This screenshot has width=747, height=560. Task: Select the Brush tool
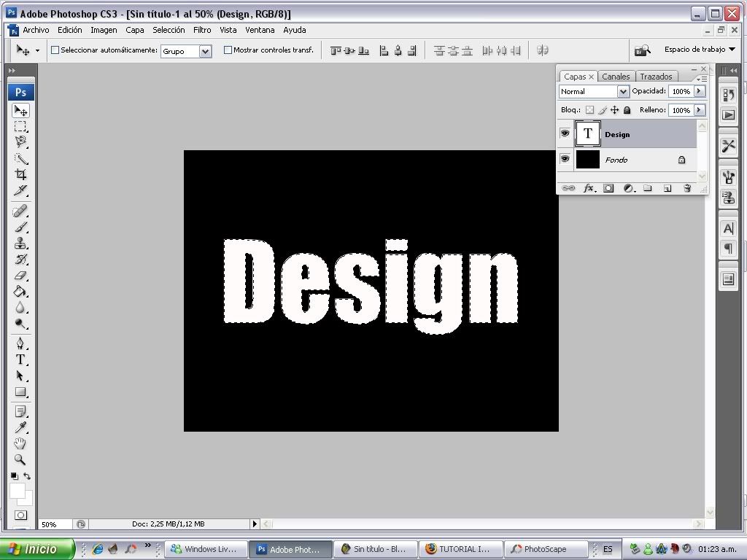[x=20, y=227]
